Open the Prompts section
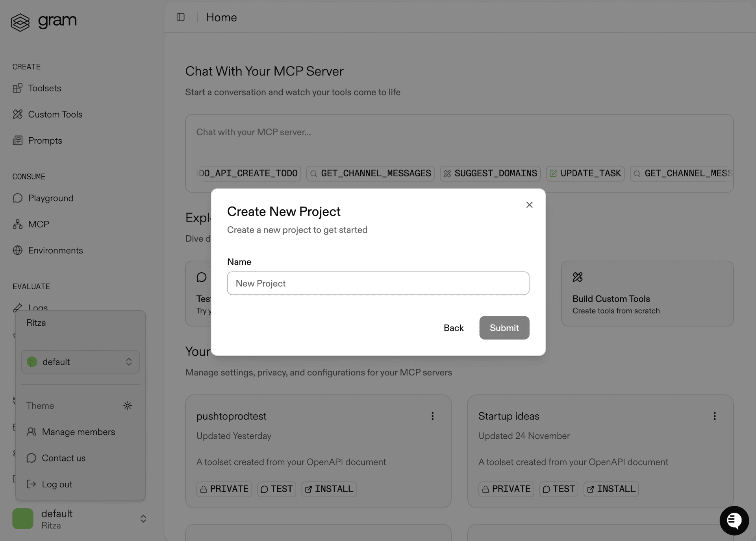 pos(45,140)
